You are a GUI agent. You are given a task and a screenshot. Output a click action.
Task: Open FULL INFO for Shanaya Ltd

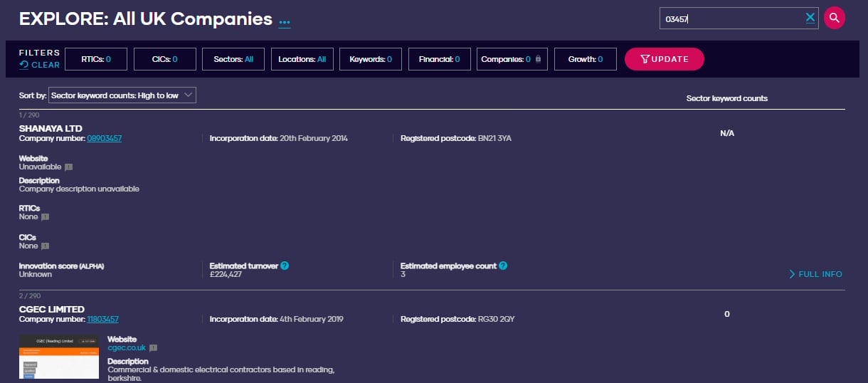815,274
